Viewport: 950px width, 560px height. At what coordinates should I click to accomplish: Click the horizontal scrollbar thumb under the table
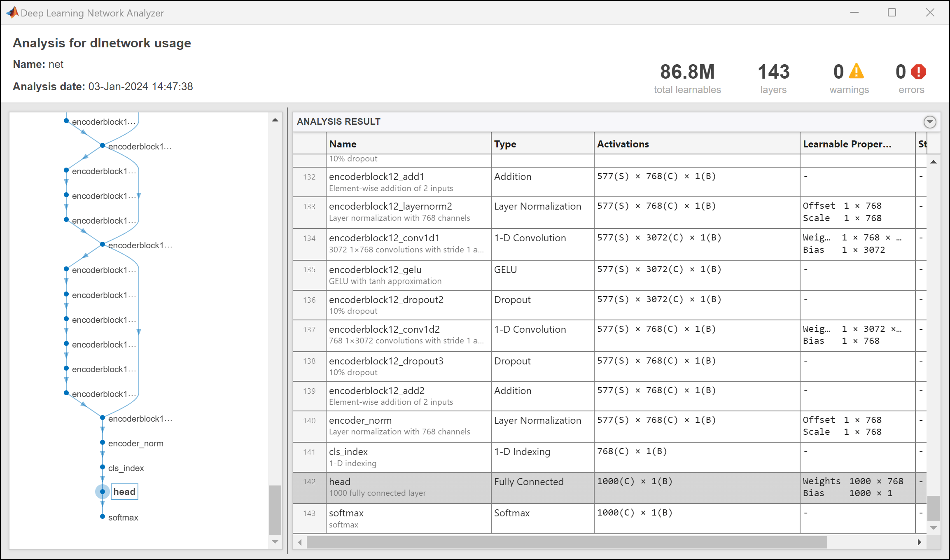567,542
